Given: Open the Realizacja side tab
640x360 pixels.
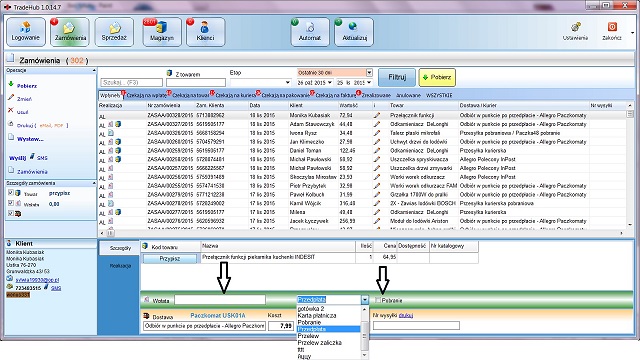Looking at the screenshot, I should (120, 266).
